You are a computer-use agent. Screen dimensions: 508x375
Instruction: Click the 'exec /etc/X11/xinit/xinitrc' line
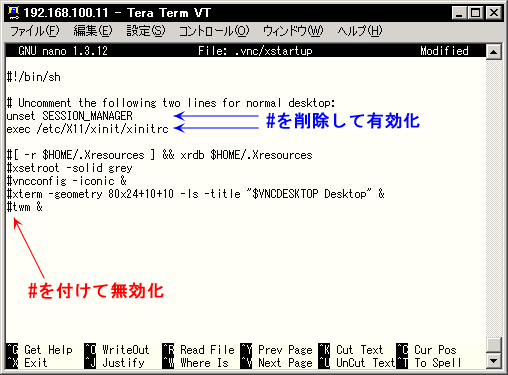[x=88, y=129]
